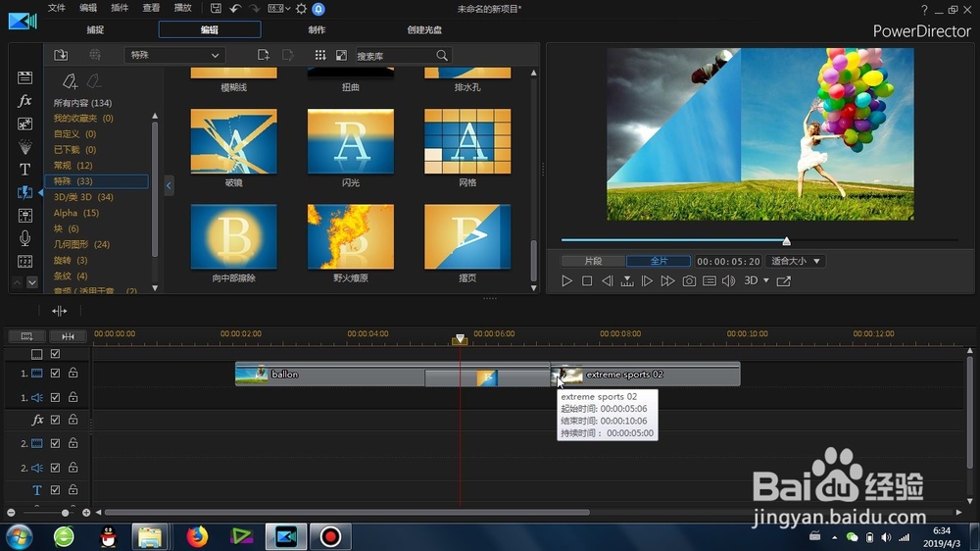Open the 文件 menu
This screenshot has height=551, width=980.
pos(56,8)
